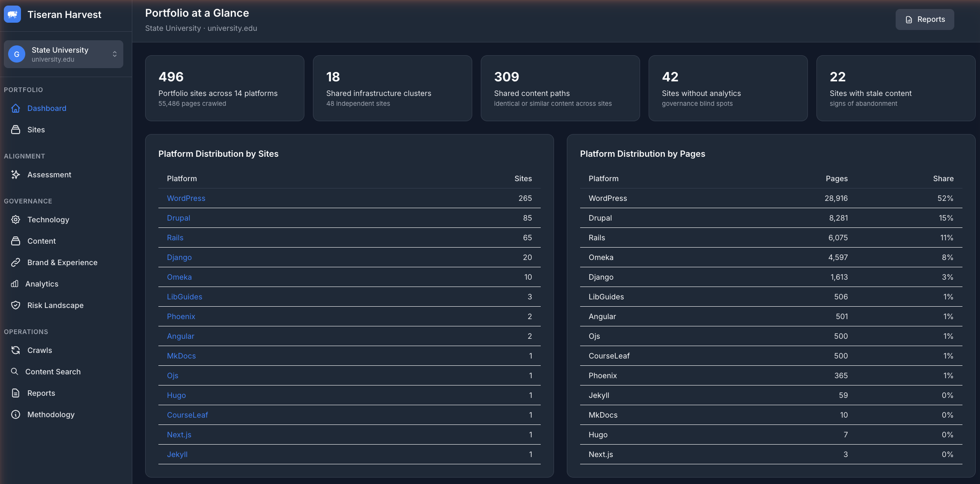
Task: Select Content under the Governance section
Action: click(41, 241)
